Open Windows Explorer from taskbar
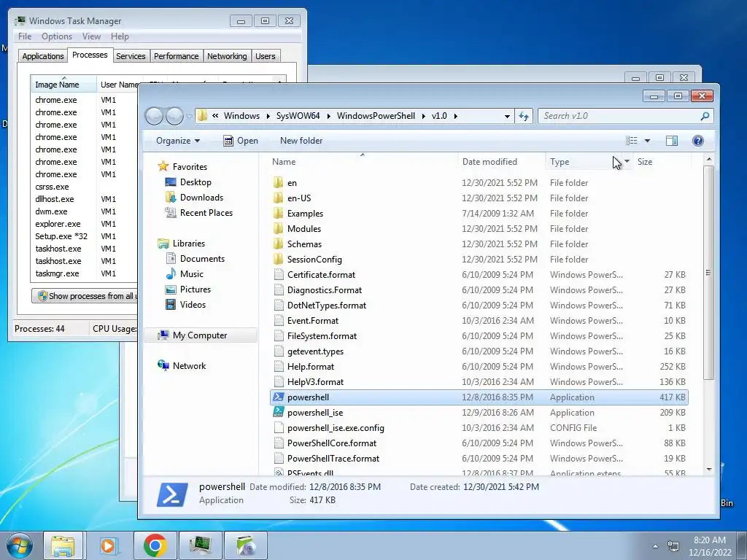Viewport: 747px width, 560px height. point(63,545)
